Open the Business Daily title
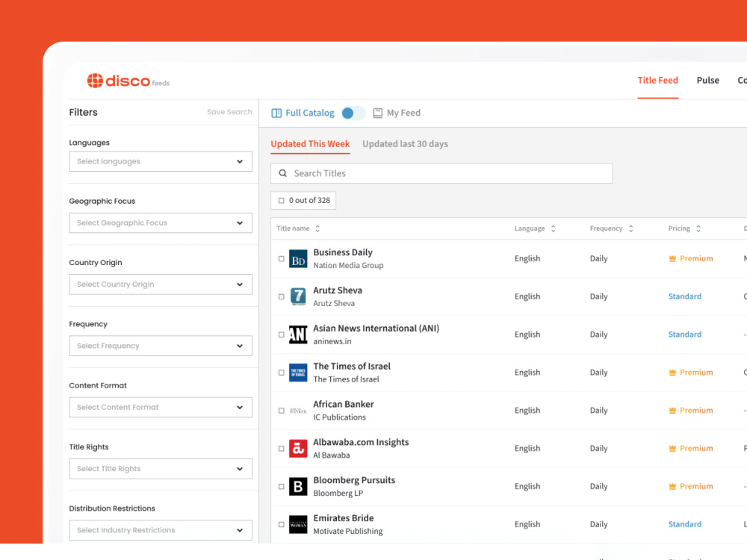 tap(343, 252)
